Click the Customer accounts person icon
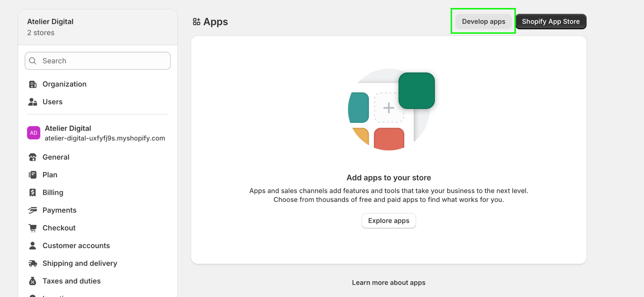 coord(33,245)
